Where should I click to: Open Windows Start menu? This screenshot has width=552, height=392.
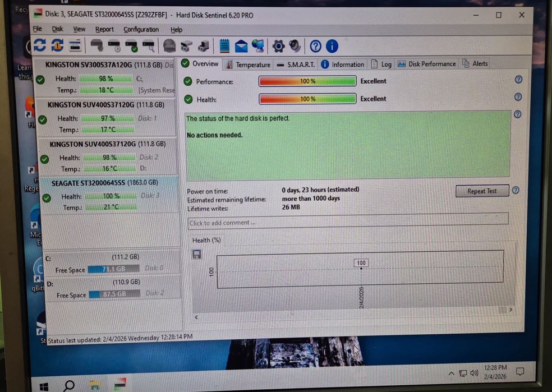[x=44, y=387]
